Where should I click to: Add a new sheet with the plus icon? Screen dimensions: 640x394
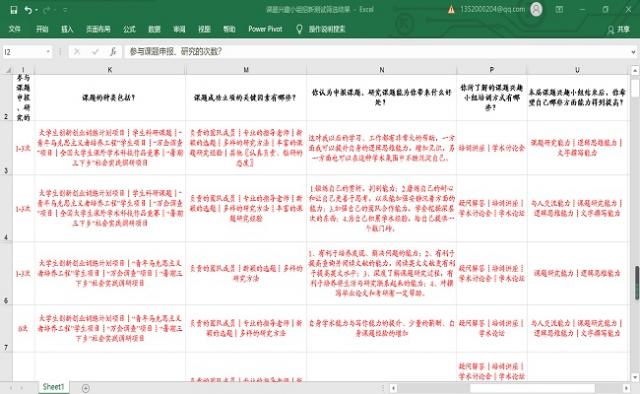(x=85, y=388)
